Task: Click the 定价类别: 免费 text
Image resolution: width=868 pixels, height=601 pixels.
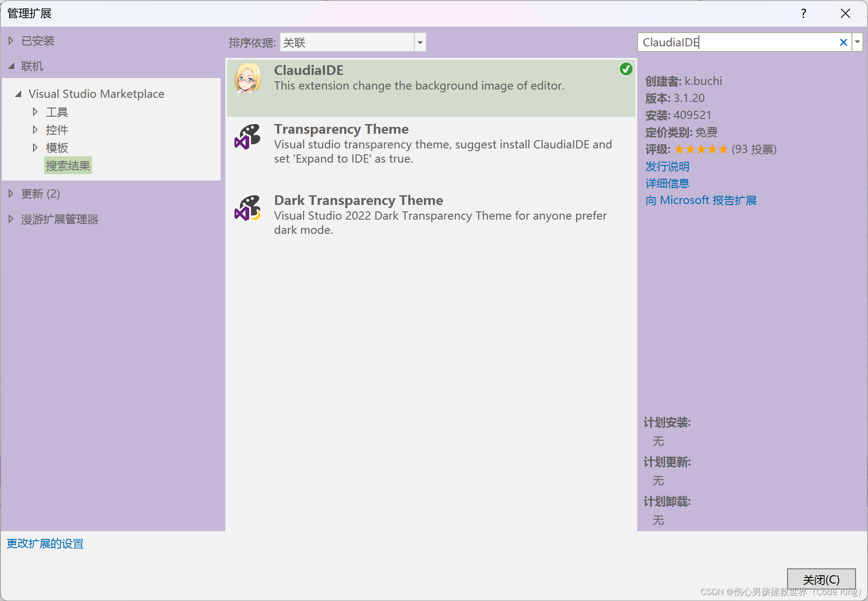Action: pos(681,132)
